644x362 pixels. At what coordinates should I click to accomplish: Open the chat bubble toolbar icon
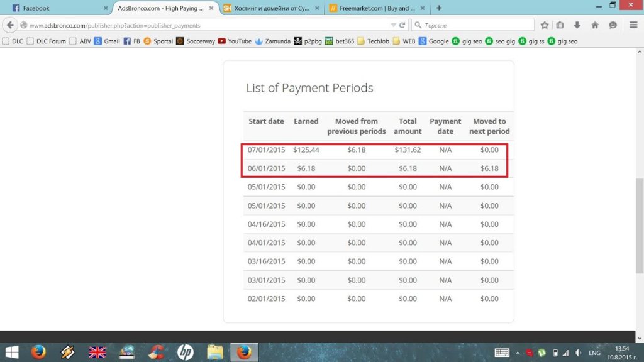coord(613,25)
